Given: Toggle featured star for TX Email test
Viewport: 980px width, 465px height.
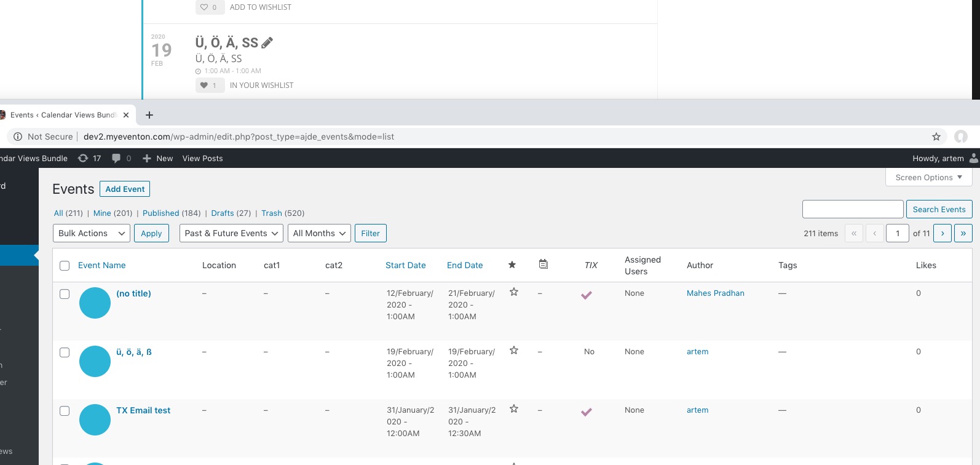Looking at the screenshot, I should [514, 409].
